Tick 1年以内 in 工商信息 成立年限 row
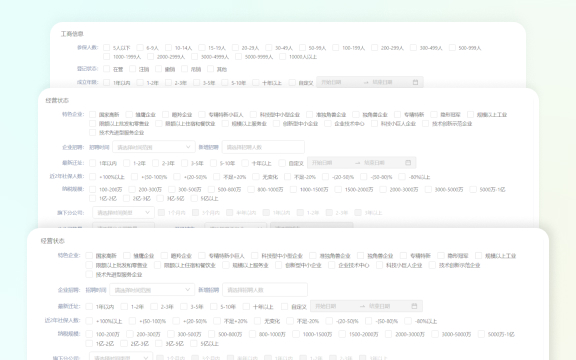The height and width of the screenshot is (360, 576). 107,83
